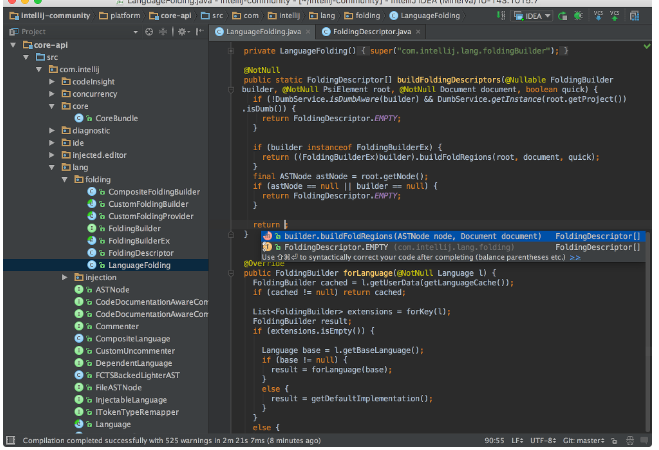Viewport: 659px width, 450px height.
Task: Toggle tool window buttons in status bar corner
Action: click(9, 440)
